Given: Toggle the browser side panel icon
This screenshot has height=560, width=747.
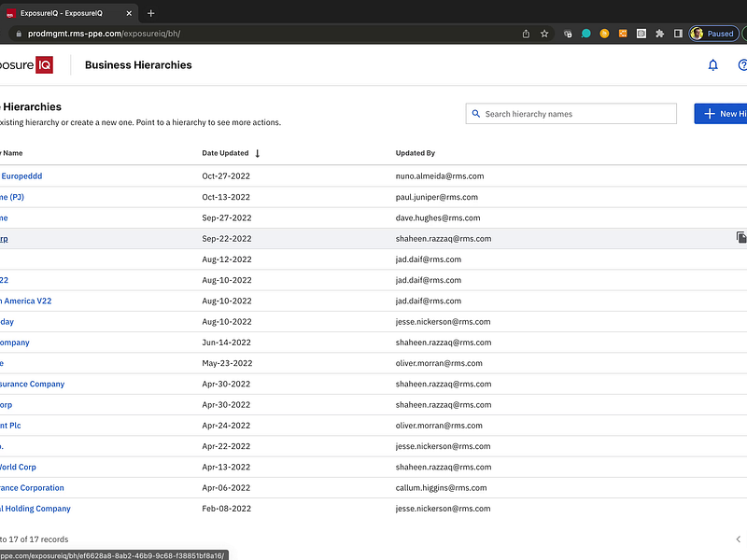Looking at the screenshot, I should 678,34.
